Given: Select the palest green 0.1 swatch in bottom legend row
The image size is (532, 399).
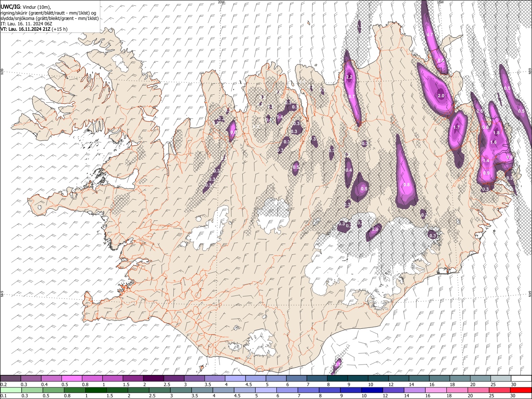Looking at the screenshot, I should click(11, 390).
